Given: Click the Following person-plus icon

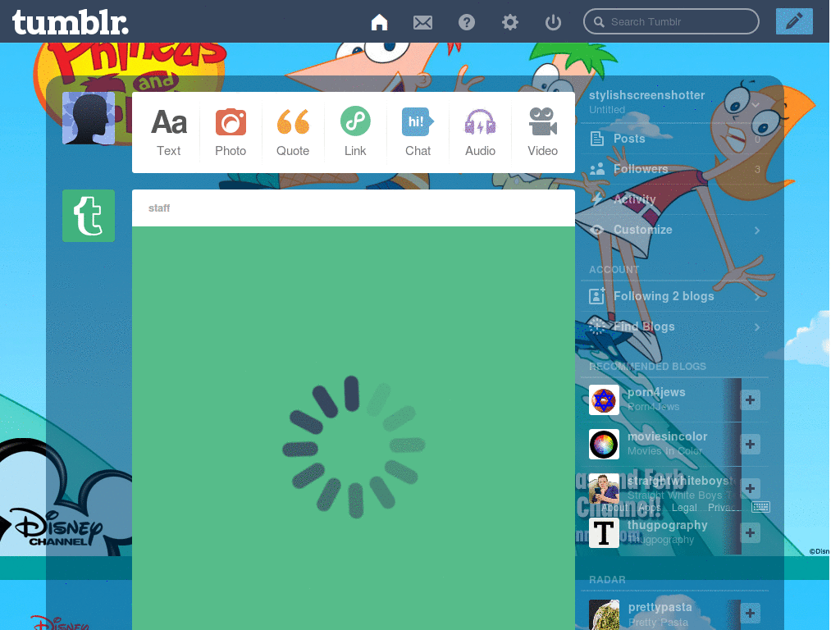Looking at the screenshot, I should coord(597,295).
